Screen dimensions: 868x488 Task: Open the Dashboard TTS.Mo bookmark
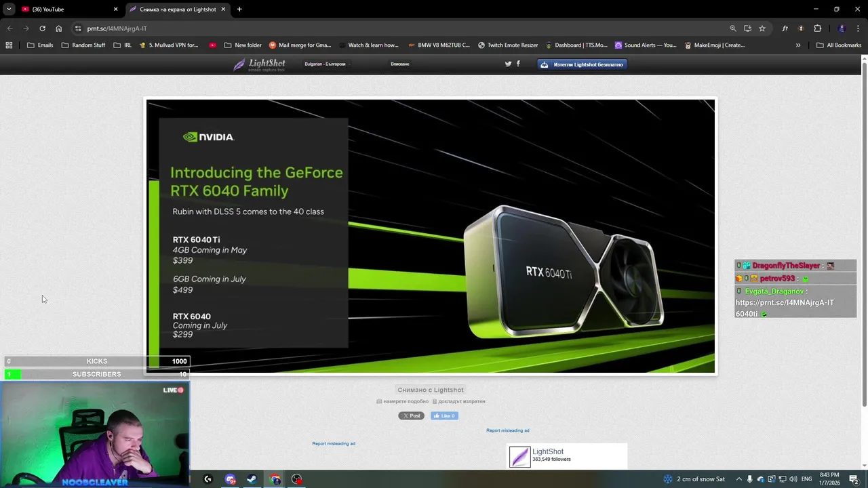(576, 45)
